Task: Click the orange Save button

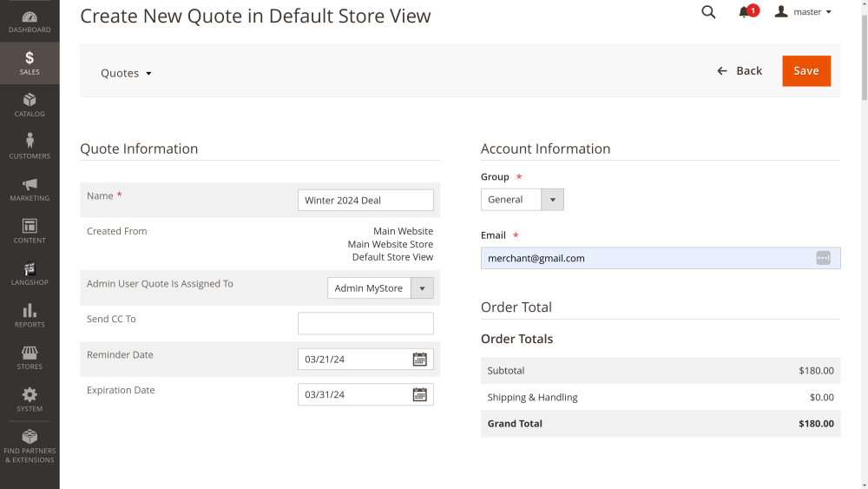Action: click(x=806, y=71)
